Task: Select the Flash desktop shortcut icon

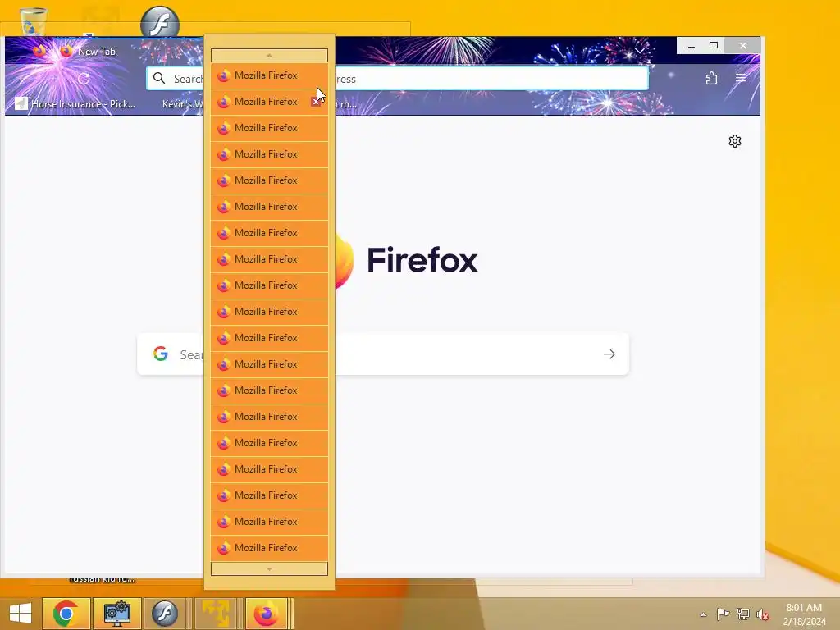Action: [x=160, y=22]
